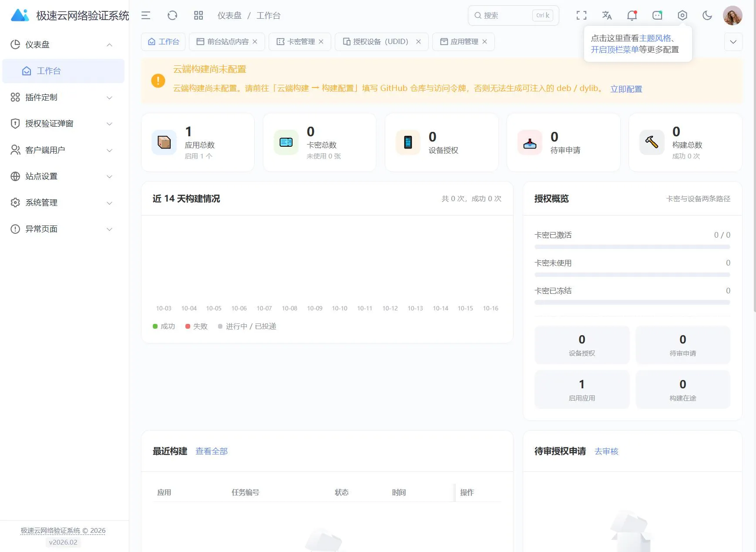
Task: Enter fullscreen mode via the top bar icon
Action: click(x=581, y=16)
